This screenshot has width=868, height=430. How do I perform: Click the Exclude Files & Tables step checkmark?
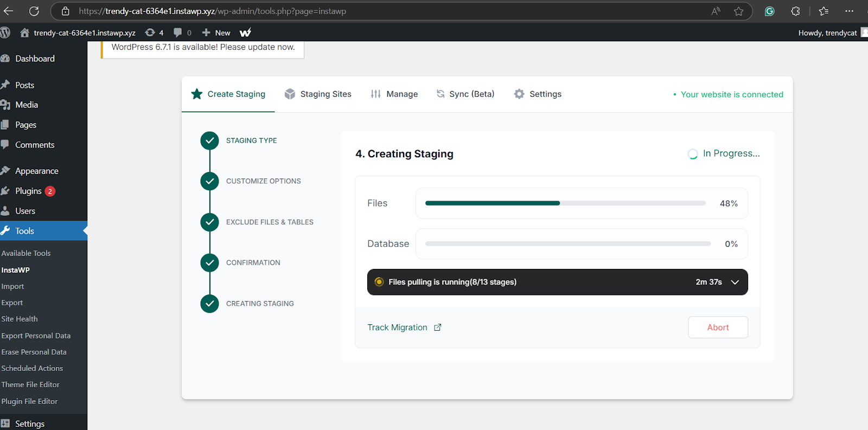pyautogui.click(x=209, y=222)
